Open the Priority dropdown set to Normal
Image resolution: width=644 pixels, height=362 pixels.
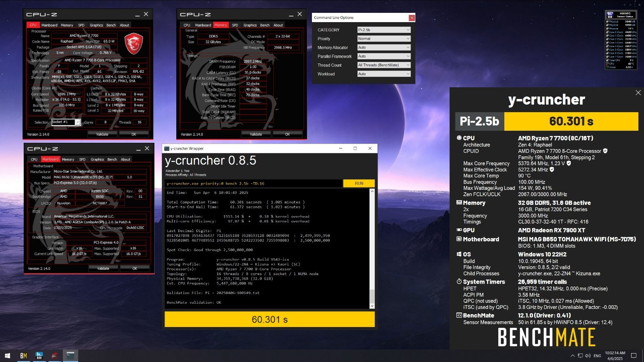click(384, 39)
